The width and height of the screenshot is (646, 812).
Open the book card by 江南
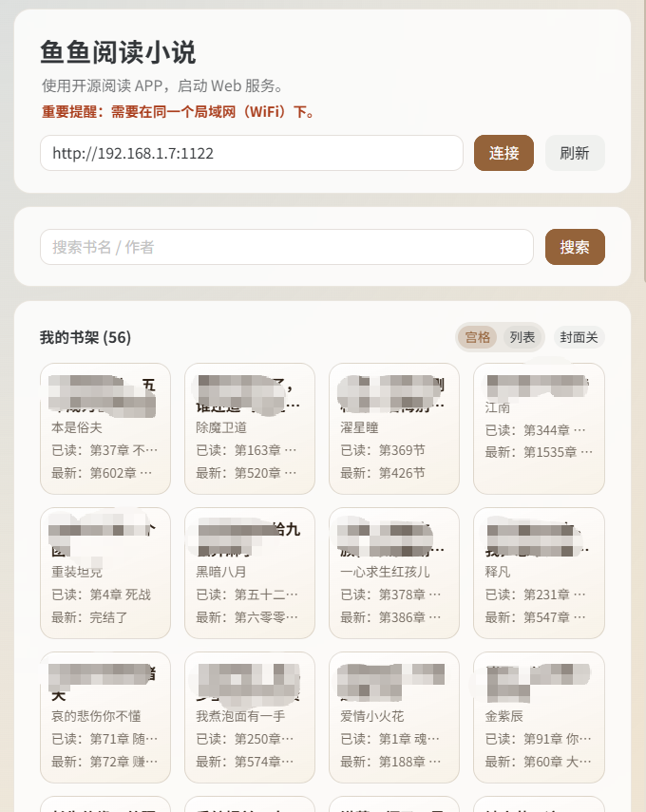pyautogui.click(x=539, y=428)
